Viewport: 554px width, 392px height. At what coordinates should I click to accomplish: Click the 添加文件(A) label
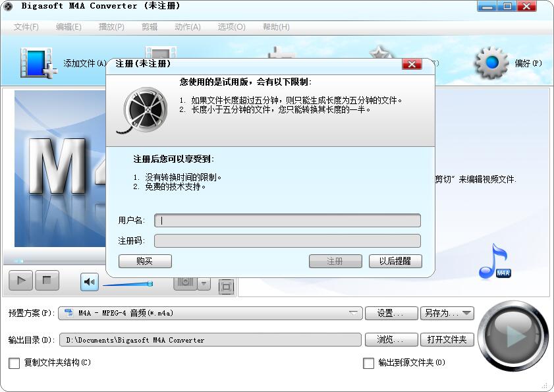pyautogui.click(x=85, y=63)
